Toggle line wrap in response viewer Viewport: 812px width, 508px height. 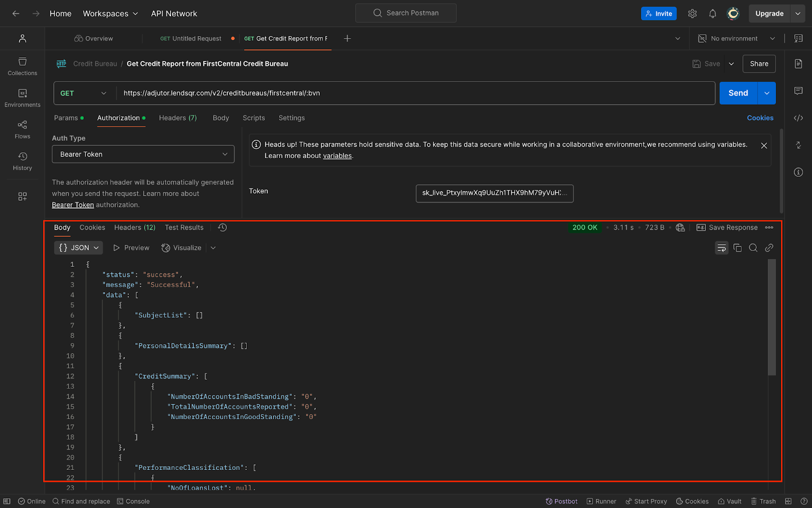722,248
